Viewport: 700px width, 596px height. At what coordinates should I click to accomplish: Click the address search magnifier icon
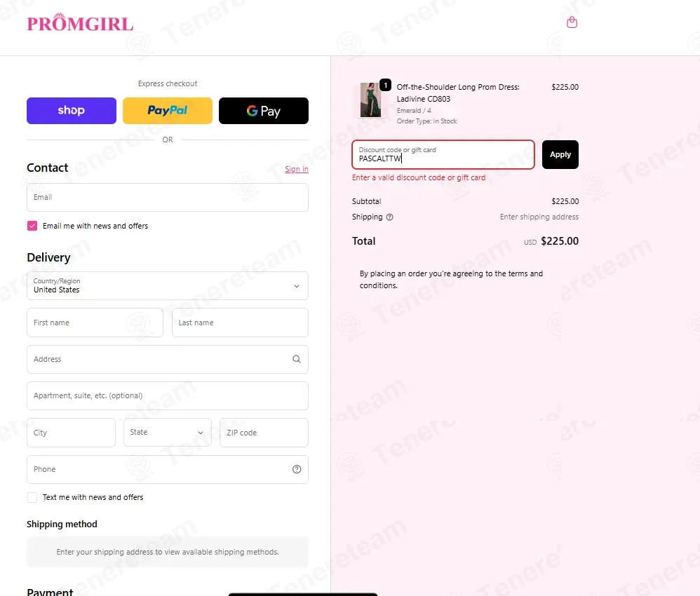coord(297,359)
